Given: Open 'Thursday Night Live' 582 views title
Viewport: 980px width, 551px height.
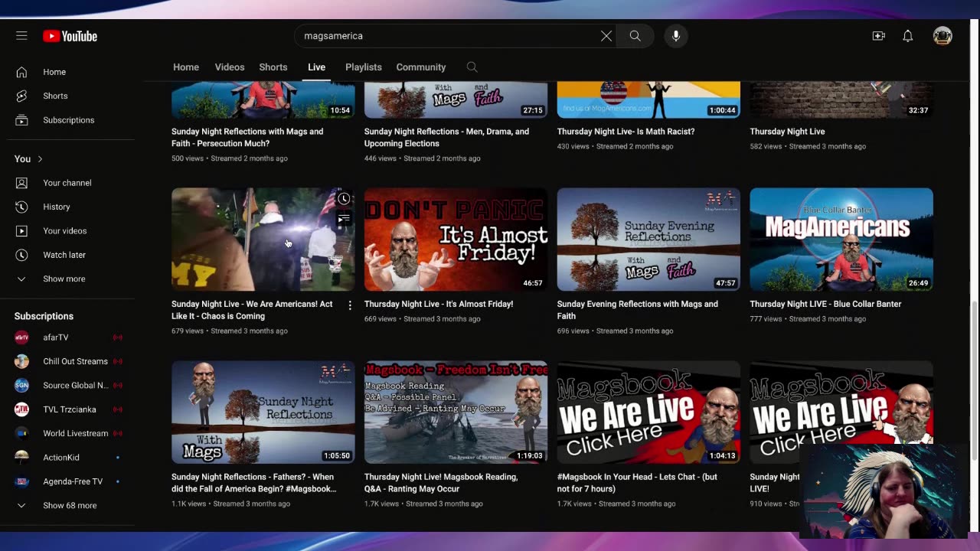Looking at the screenshot, I should click(x=787, y=132).
